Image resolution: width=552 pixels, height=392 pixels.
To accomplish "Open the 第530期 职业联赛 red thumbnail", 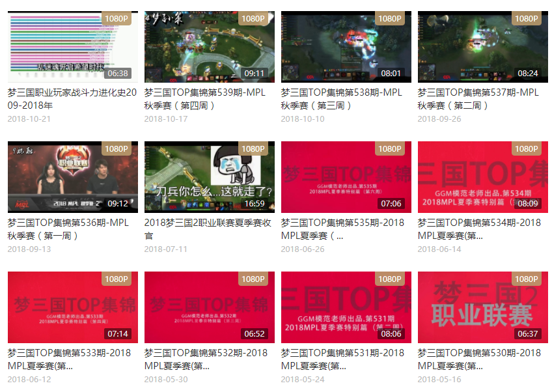I will coord(483,307).
